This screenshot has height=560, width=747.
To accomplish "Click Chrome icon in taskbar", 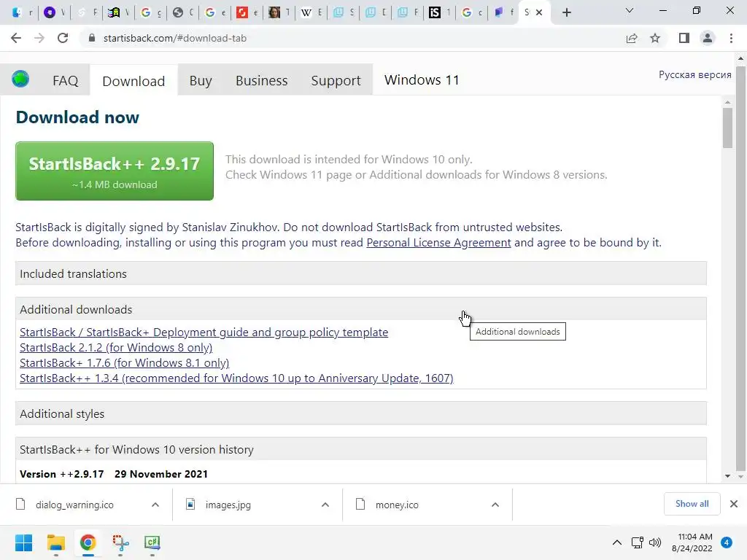I will coord(88,542).
